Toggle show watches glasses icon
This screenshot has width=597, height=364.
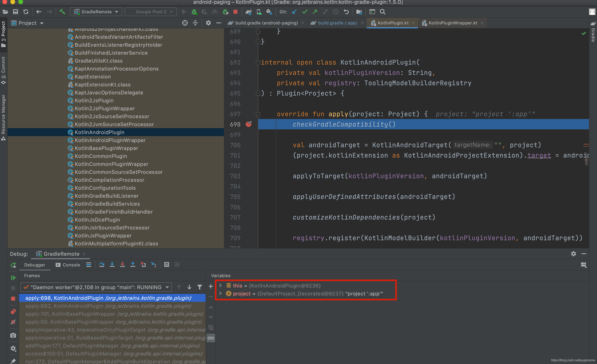coord(211,338)
